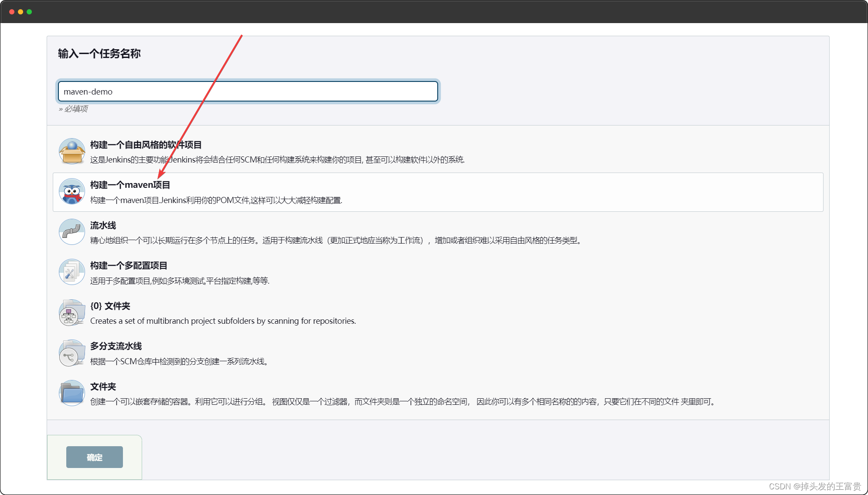Click the multibranch subfolders description text
868x495 pixels.
tap(223, 321)
